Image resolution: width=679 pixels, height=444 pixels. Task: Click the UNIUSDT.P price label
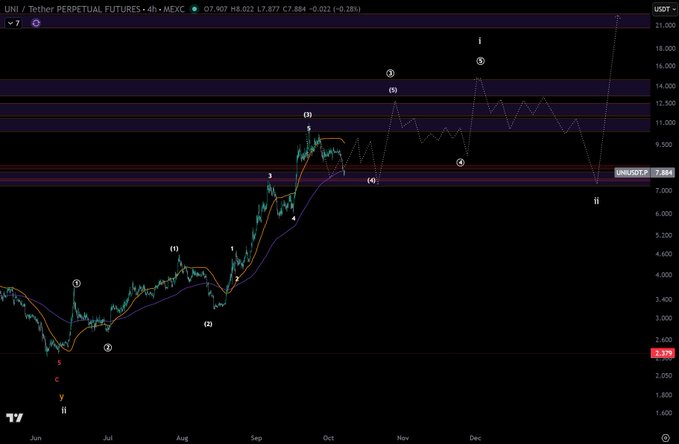[x=632, y=172]
